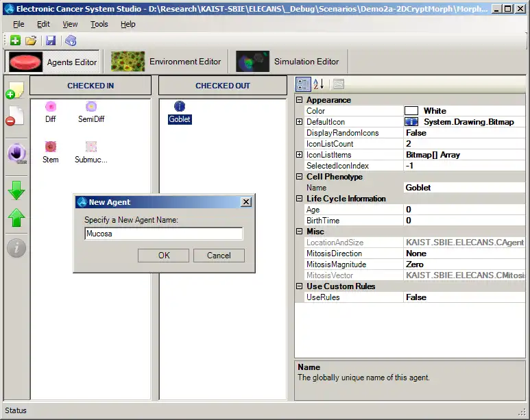This screenshot has height=420, width=530.
Task: Sort properties alphabetically
Action: click(x=318, y=84)
